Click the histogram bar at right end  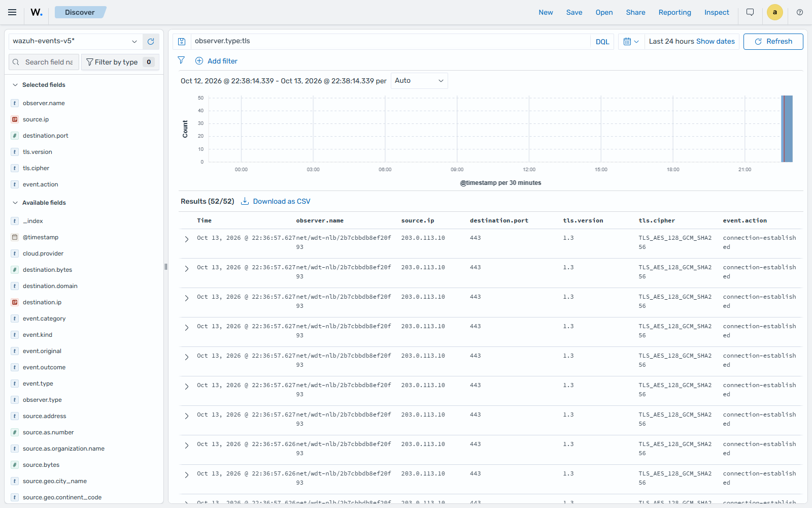[x=787, y=129]
